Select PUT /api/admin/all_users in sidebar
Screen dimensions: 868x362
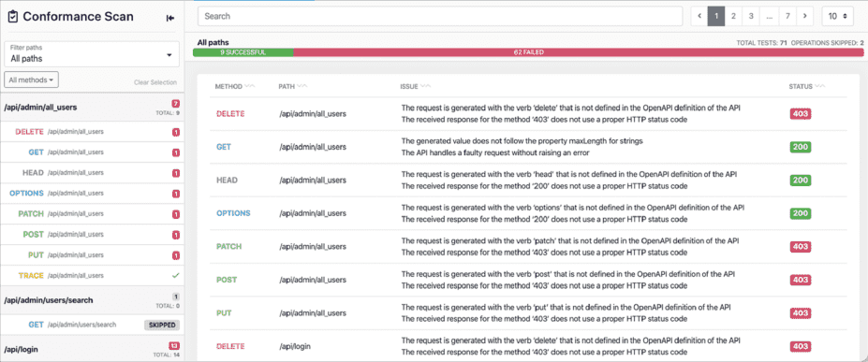point(92,254)
